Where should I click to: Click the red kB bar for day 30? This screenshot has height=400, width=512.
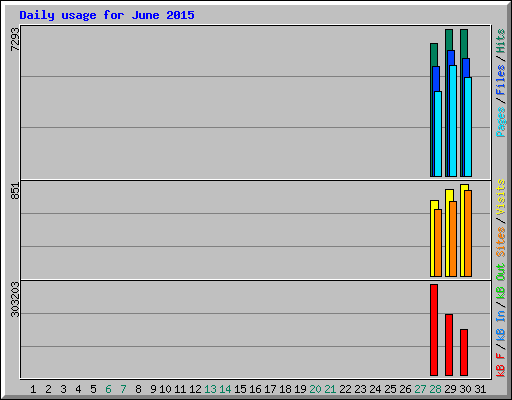(464, 352)
